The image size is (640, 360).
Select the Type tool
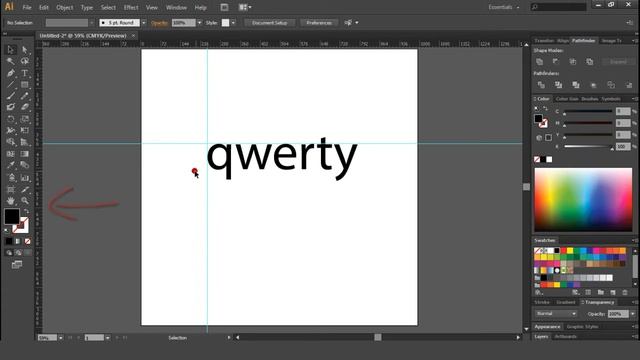click(x=24, y=73)
